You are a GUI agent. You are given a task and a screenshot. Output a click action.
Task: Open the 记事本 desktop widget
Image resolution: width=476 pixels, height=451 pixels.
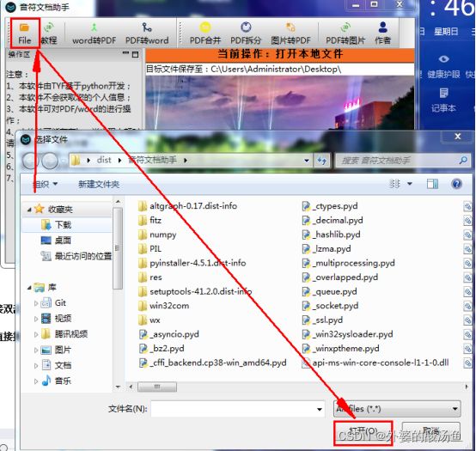[x=443, y=100]
